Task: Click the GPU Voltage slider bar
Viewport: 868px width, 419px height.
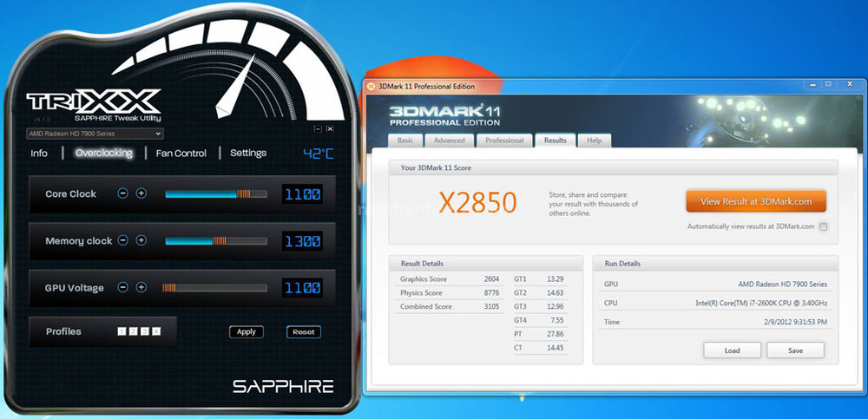Action: 214,288
